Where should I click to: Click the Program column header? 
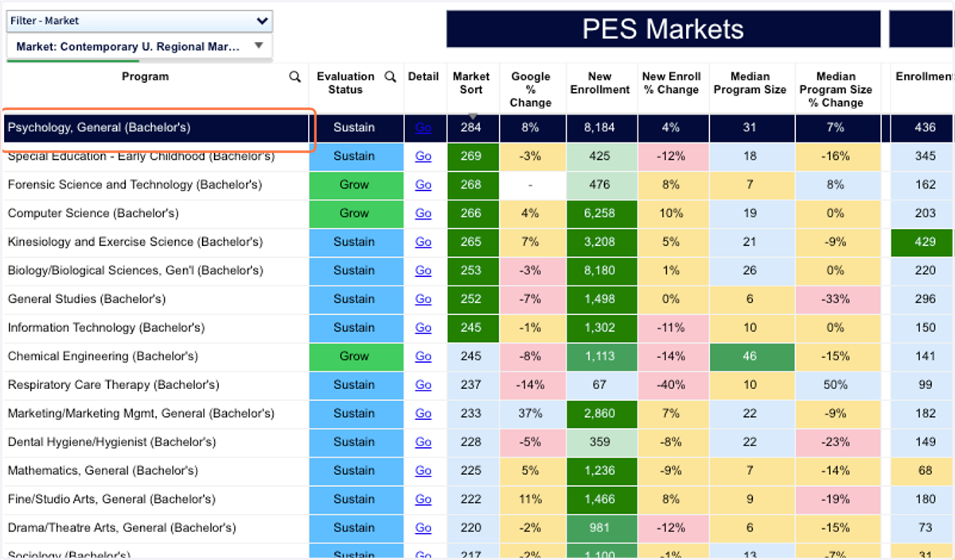click(x=146, y=77)
